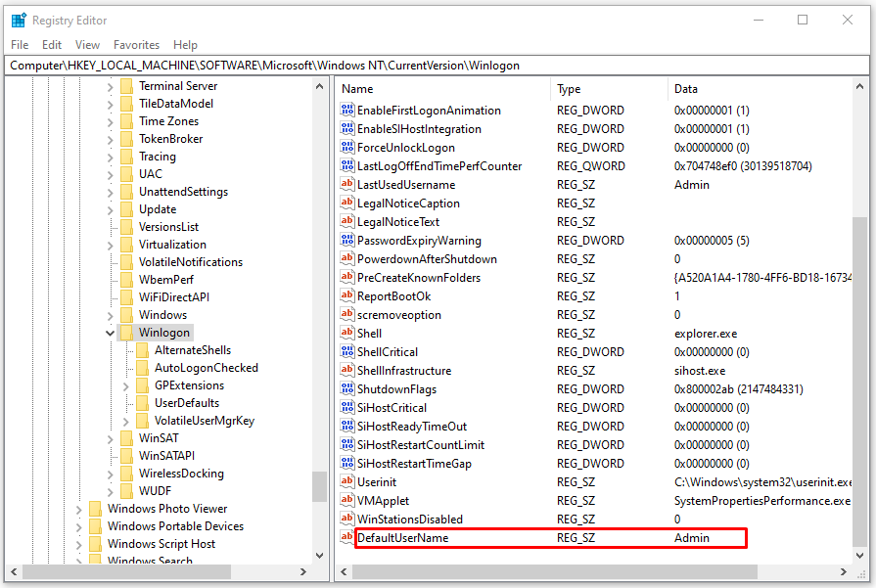
Task: Select the WbemPerf key
Action: click(x=166, y=279)
